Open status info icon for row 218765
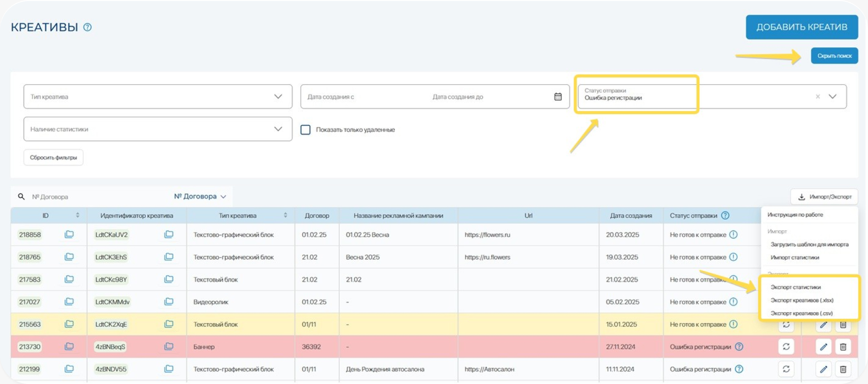Viewport: 868px width, 384px height. (733, 257)
